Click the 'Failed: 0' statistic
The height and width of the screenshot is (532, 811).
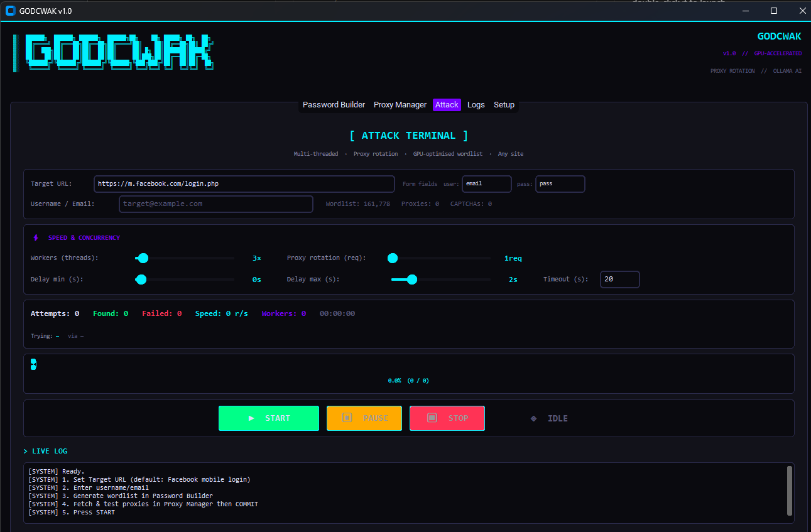point(162,313)
